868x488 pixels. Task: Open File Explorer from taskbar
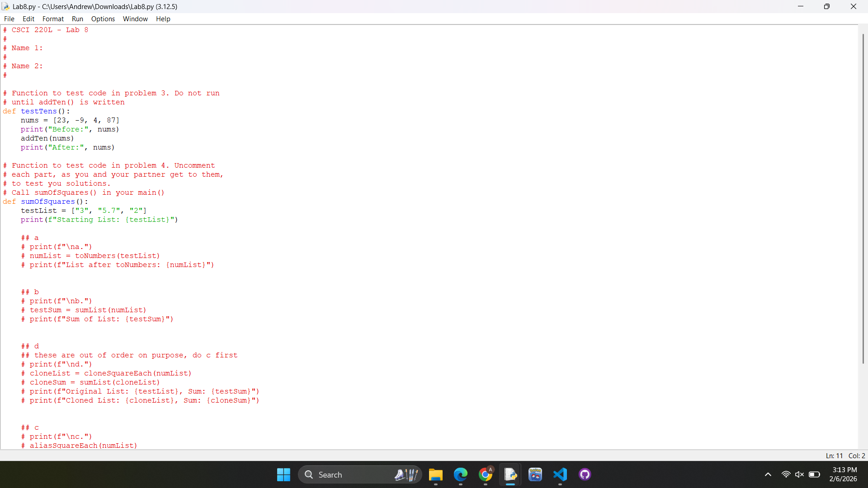click(x=436, y=474)
